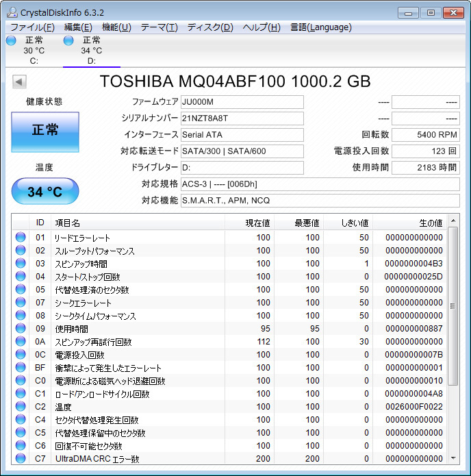Click status orb for 03 スピンアップ時間
This screenshot has height=476, width=471.
click(21, 263)
